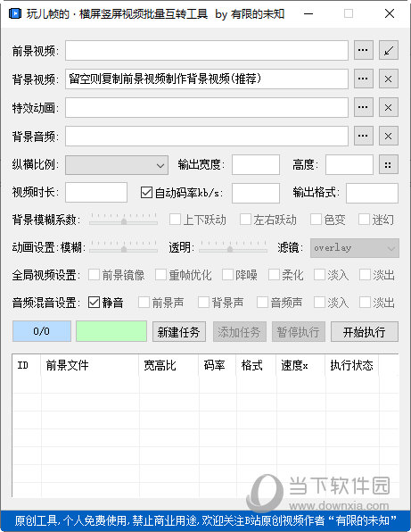Image resolution: width=411 pixels, height=532 pixels.
Task: Click the 特效动画 input field
Action: tap(207, 107)
